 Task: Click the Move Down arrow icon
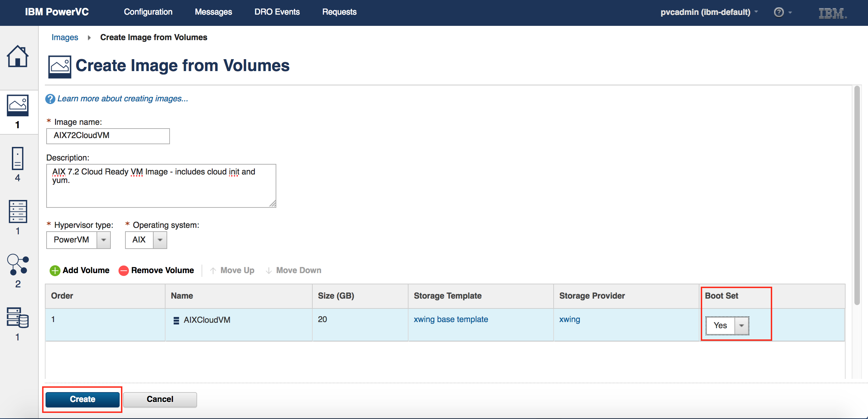[x=269, y=271]
